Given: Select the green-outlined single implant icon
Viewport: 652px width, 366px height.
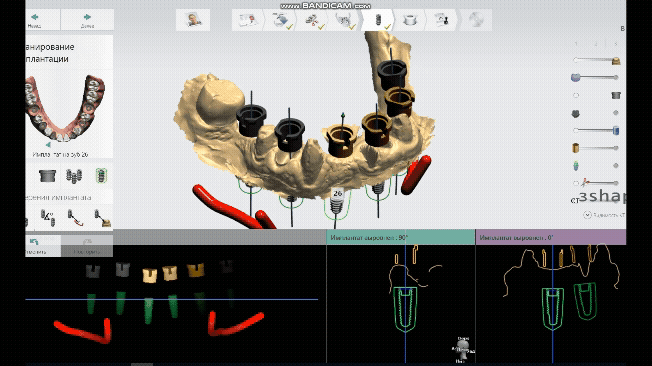Looking at the screenshot, I should pos(101,176).
